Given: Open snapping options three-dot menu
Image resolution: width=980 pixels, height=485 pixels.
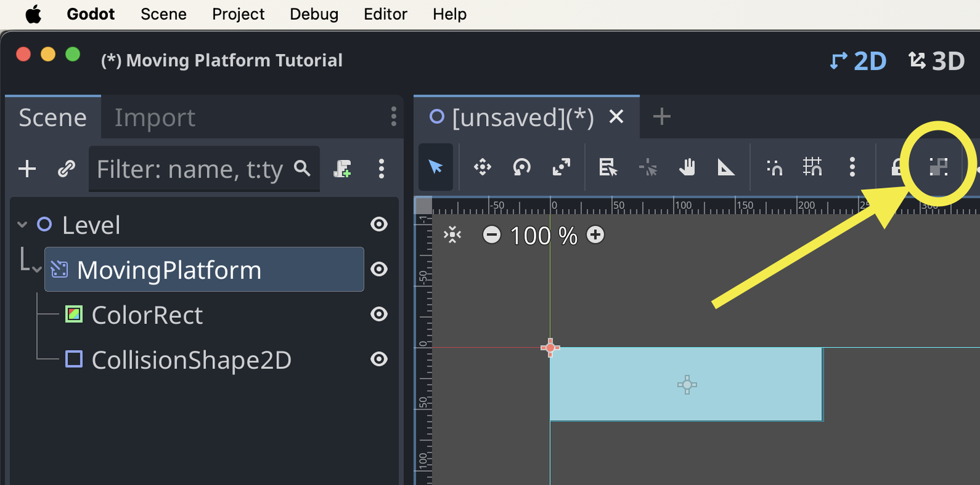Looking at the screenshot, I should (852, 168).
